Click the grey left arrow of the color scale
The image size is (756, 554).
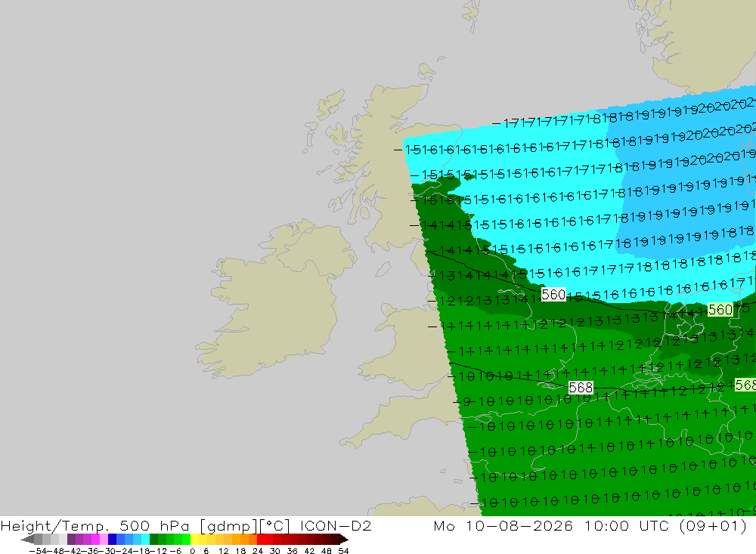pos(27,539)
